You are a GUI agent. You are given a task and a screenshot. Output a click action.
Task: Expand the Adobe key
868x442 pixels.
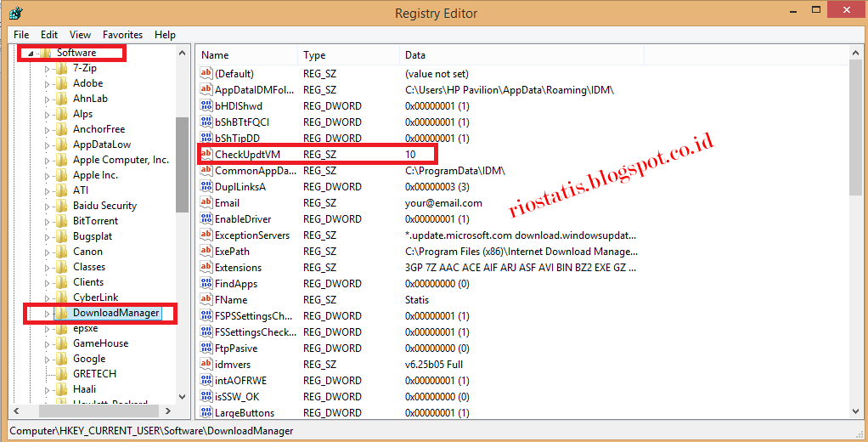tap(47, 84)
